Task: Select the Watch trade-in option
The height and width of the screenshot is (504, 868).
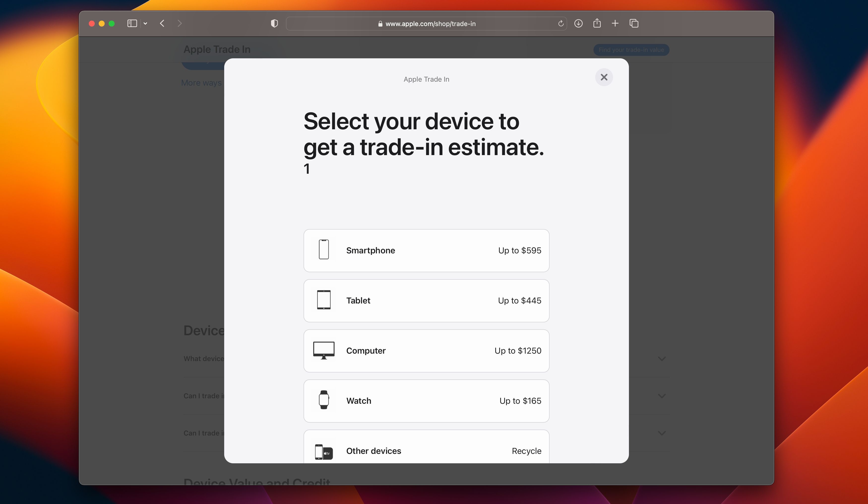Action: 426,401
